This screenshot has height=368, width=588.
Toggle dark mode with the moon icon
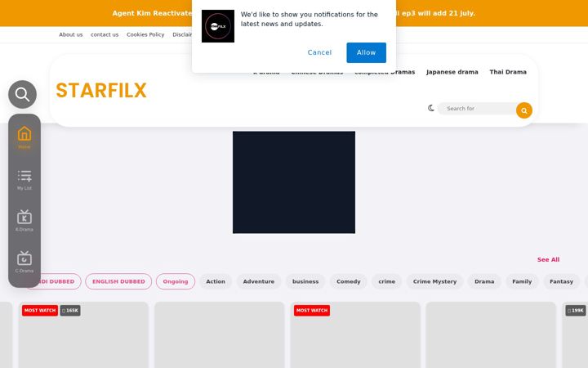point(431,108)
